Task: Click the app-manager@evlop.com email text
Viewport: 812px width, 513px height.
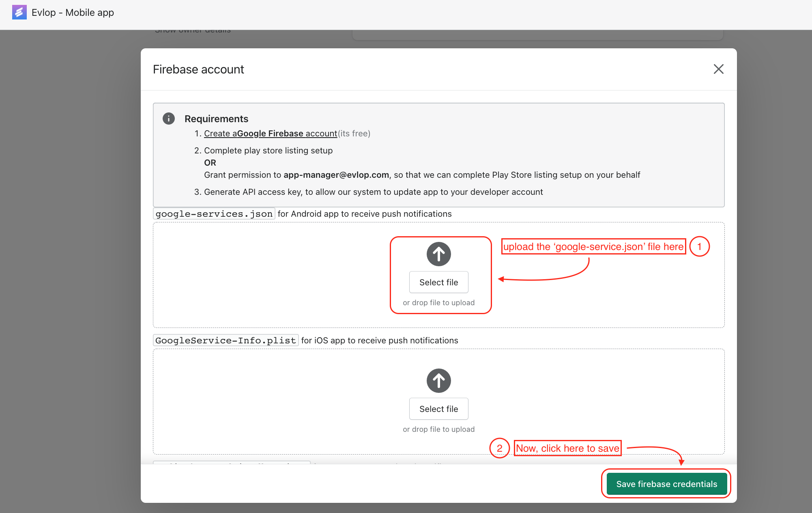Action: (x=336, y=175)
